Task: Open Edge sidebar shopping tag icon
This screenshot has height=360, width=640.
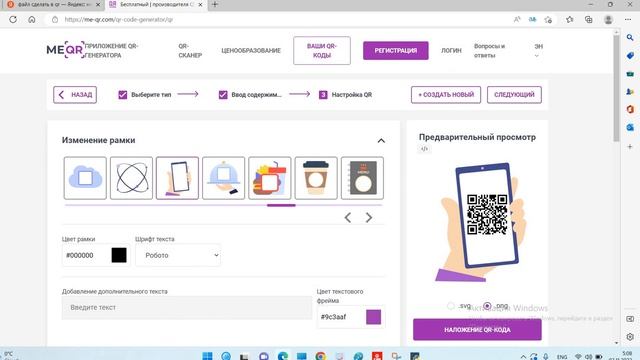Action: [x=630, y=56]
